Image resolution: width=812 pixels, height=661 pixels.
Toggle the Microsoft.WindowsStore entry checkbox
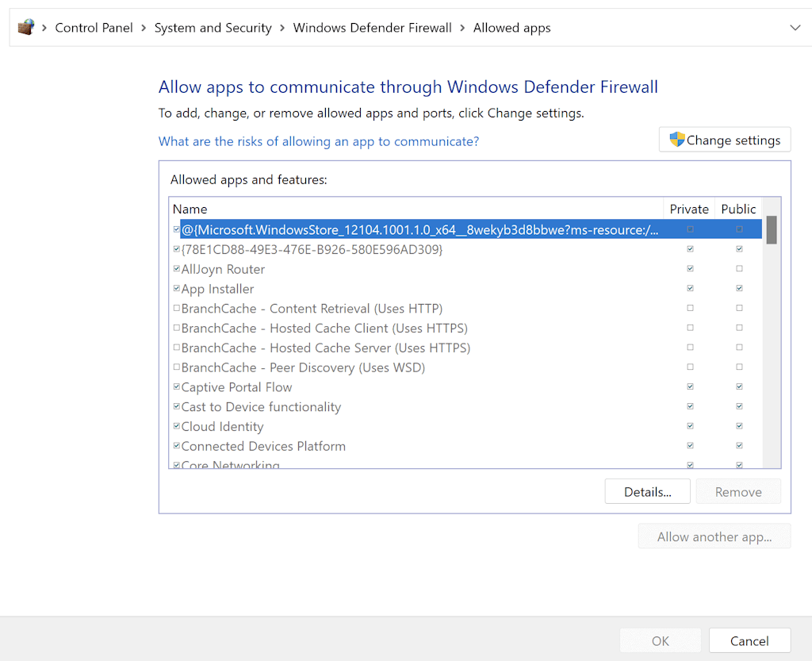point(177,229)
